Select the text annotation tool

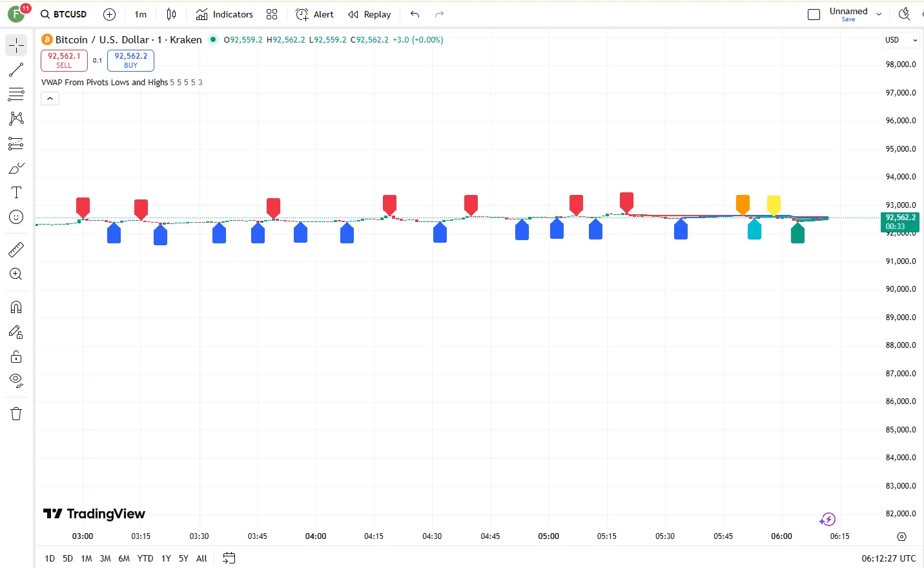click(16, 192)
